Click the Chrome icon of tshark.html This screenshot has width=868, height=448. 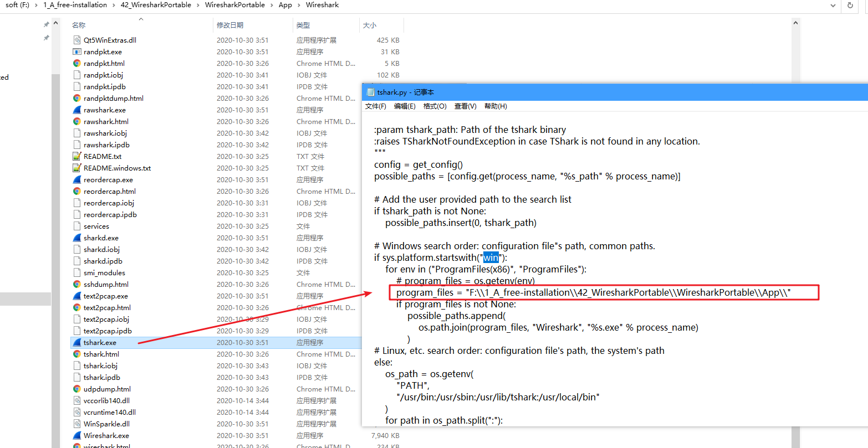coord(77,354)
